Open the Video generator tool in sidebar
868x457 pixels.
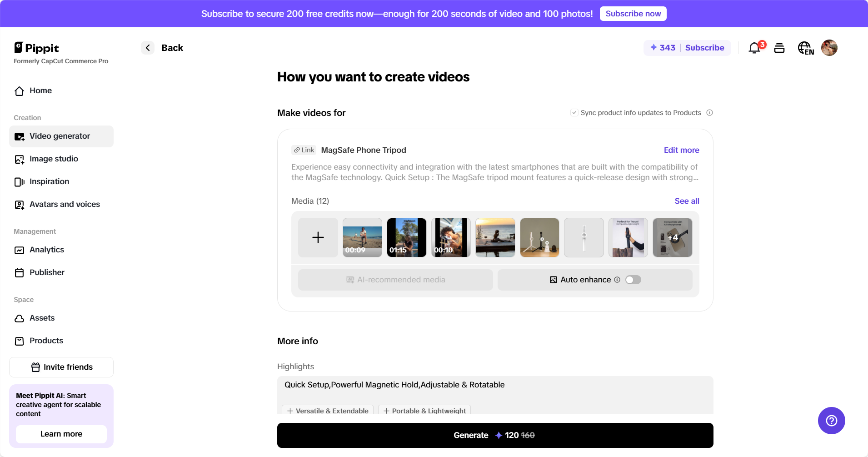(x=60, y=136)
